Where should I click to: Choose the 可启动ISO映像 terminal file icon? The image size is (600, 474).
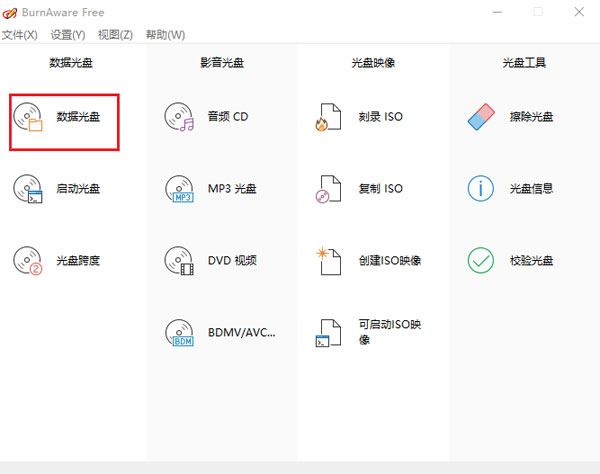coord(328,333)
